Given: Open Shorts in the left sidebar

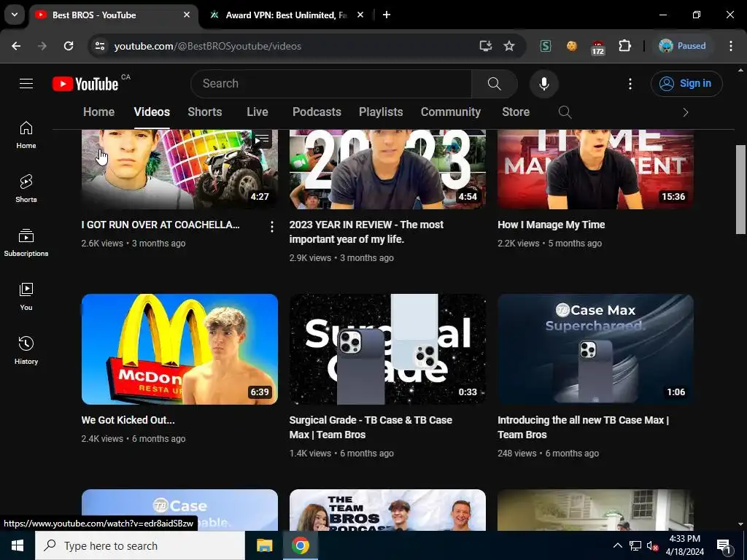Looking at the screenshot, I should [x=26, y=189].
